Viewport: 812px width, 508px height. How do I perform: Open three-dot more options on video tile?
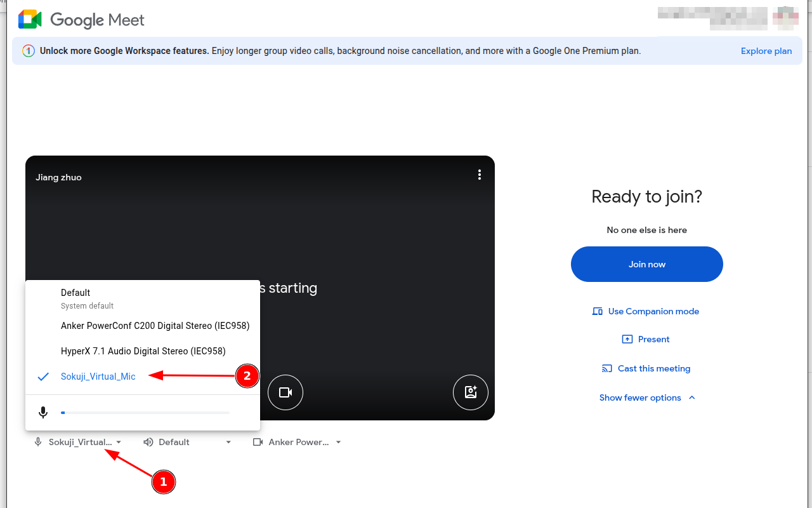click(x=479, y=175)
